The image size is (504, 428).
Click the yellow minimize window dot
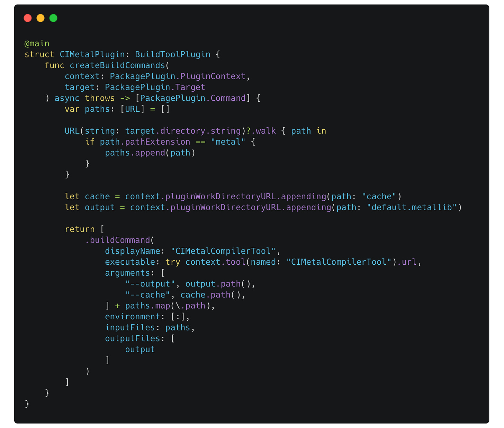point(40,18)
